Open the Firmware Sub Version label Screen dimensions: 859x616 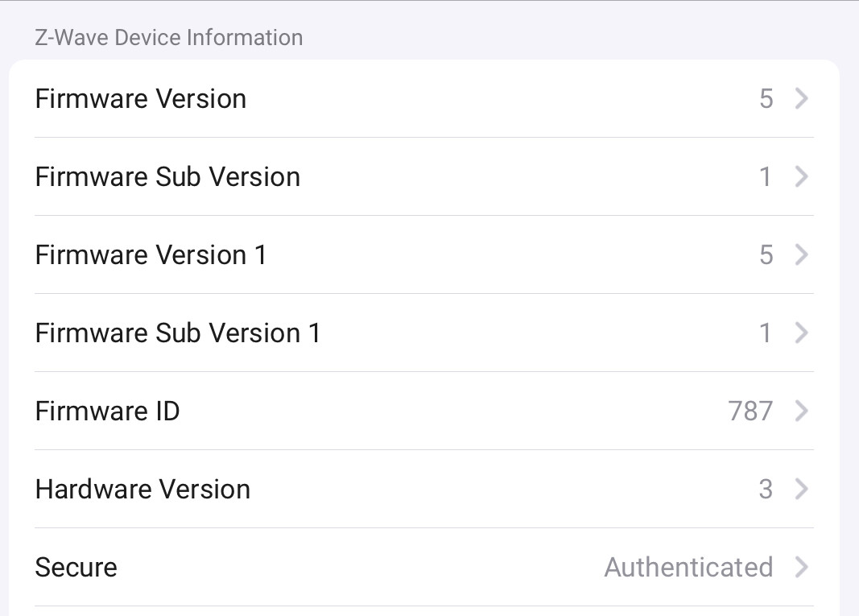pos(167,177)
